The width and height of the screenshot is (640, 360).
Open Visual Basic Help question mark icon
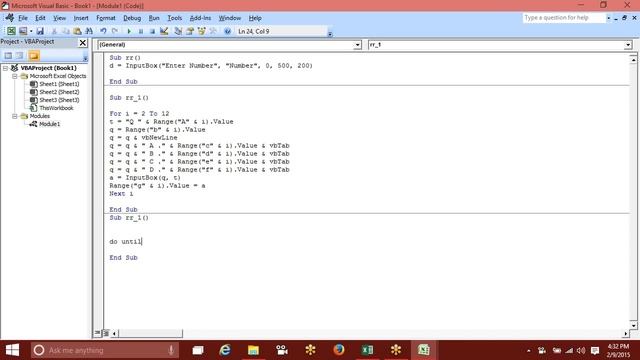(x=227, y=31)
